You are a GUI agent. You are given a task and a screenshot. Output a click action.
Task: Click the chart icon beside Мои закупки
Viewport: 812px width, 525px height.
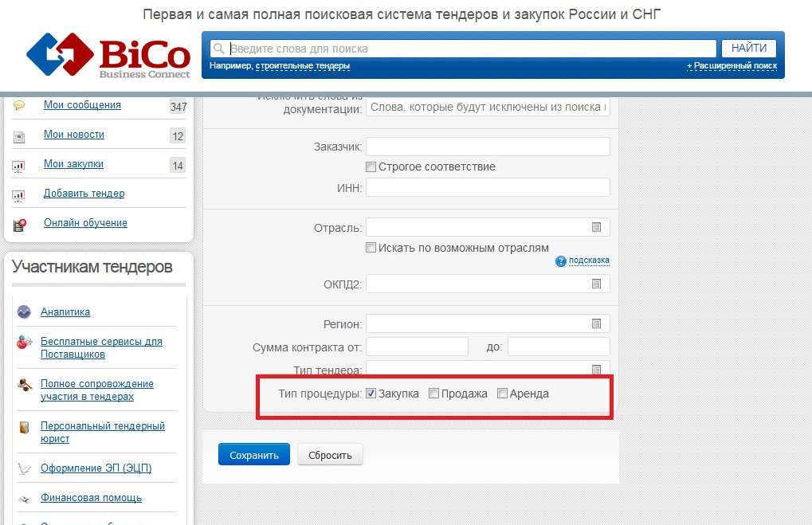[18, 167]
